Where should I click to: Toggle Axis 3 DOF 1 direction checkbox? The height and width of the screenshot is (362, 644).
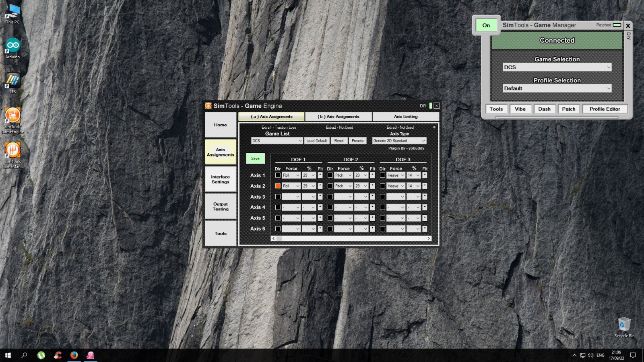click(x=278, y=196)
